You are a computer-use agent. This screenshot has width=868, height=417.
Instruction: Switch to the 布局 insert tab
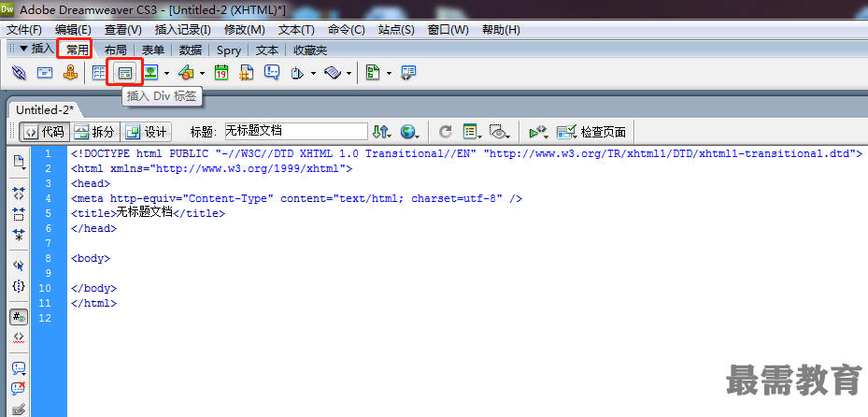pyautogui.click(x=115, y=50)
